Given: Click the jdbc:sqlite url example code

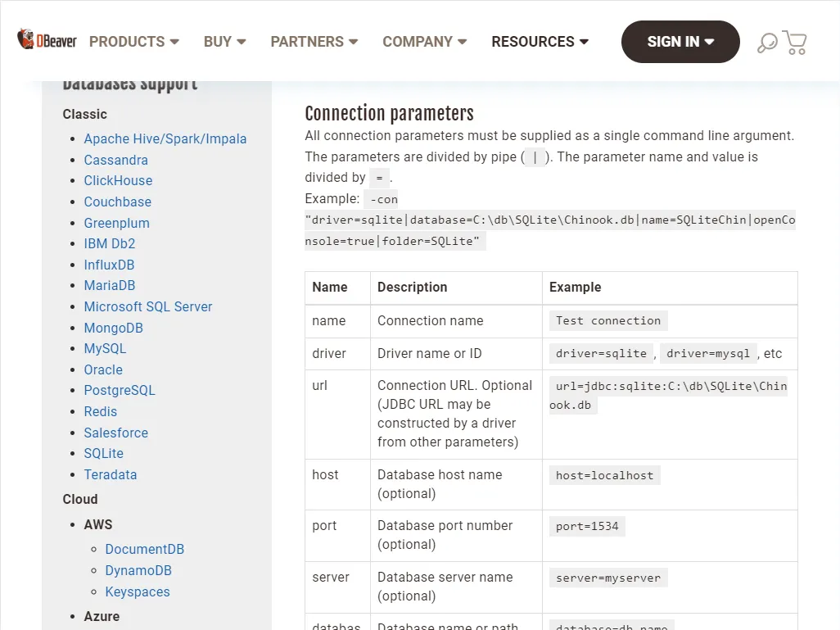Looking at the screenshot, I should [669, 396].
